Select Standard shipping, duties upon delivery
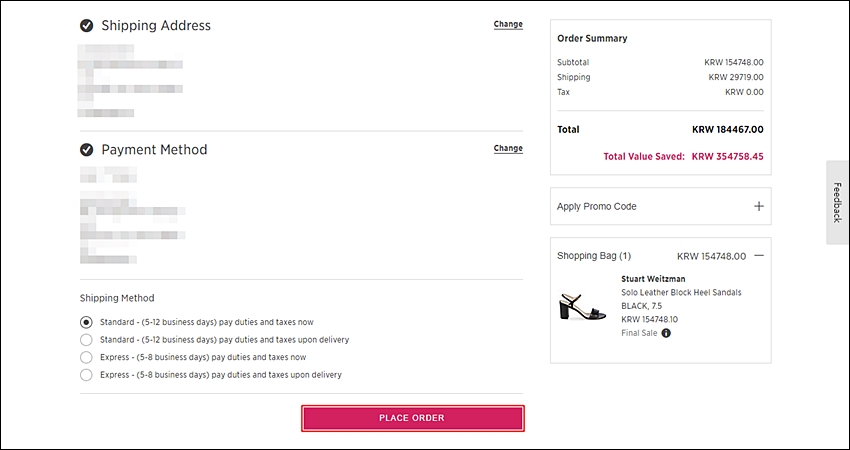Image resolution: width=850 pixels, height=450 pixels. click(x=86, y=340)
